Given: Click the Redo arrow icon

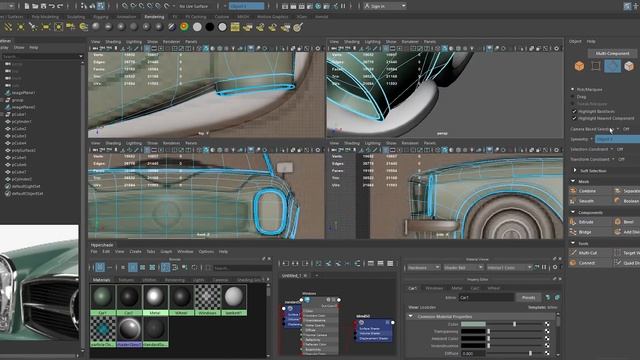Looking at the screenshot, I should coord(60,6).
